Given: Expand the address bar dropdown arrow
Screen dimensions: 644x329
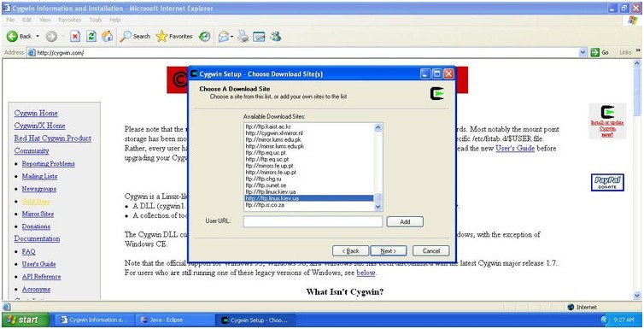Looking at the screenshot, I should tap(583, 53).
